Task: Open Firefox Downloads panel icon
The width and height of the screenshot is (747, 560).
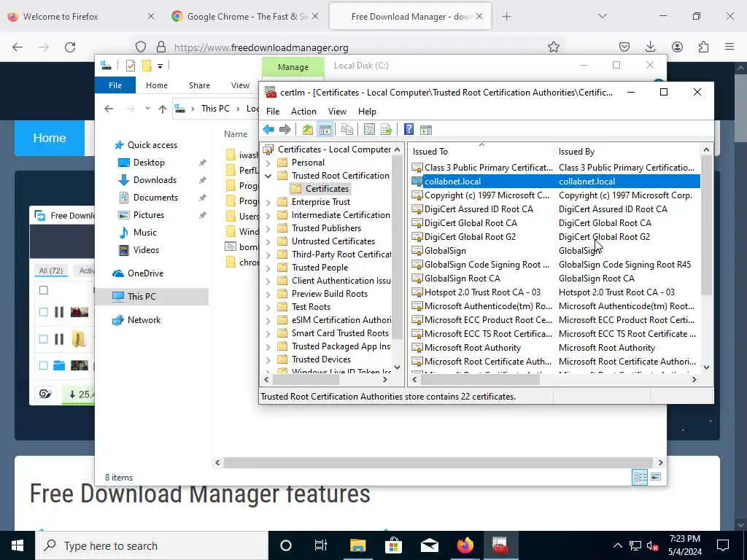Action: 650,47
